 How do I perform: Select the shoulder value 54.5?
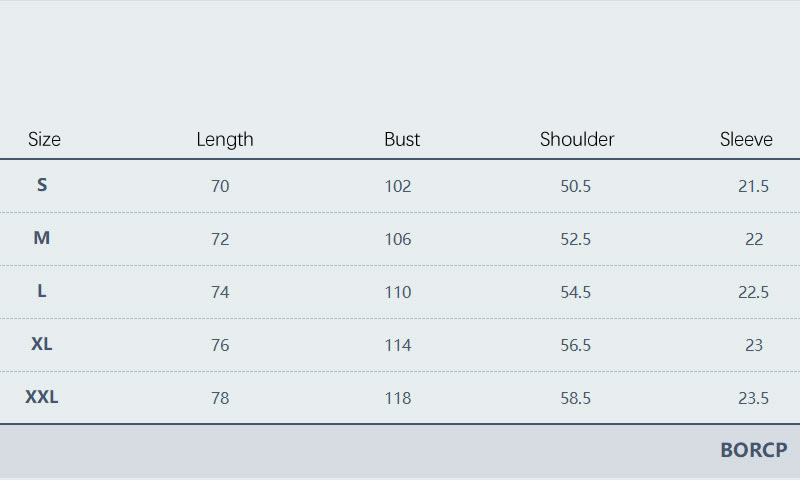click(576, 292)
